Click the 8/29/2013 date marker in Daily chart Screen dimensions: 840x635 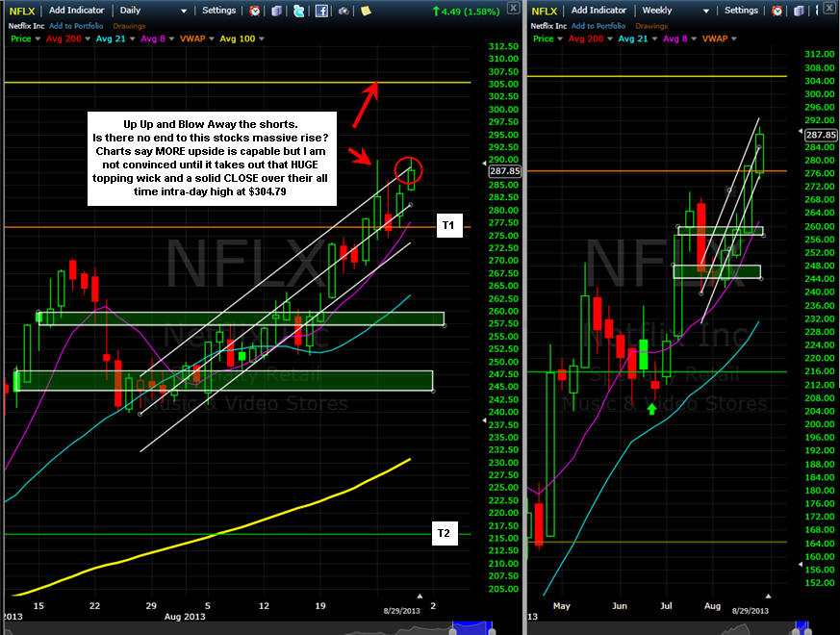pos(402,611)
